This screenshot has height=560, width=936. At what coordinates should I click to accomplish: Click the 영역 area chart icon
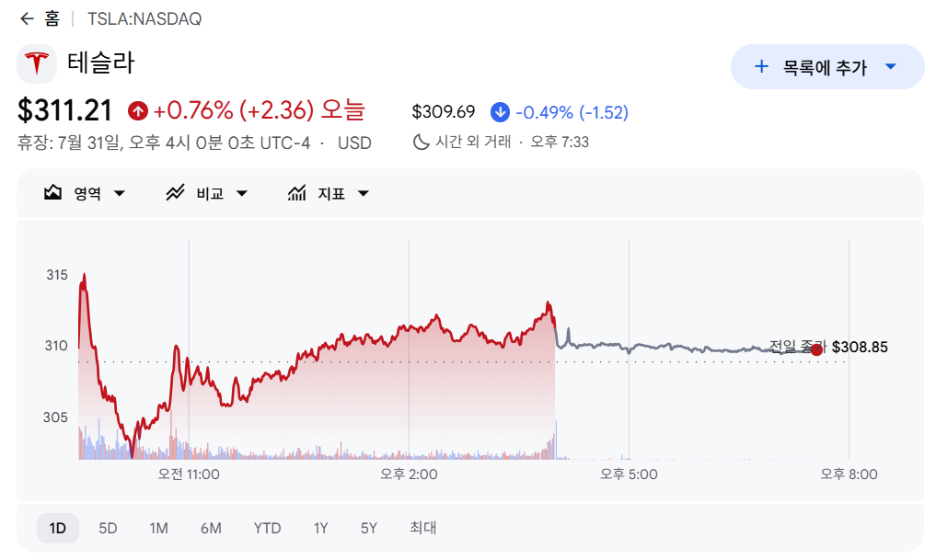click(x=52, y=192)
